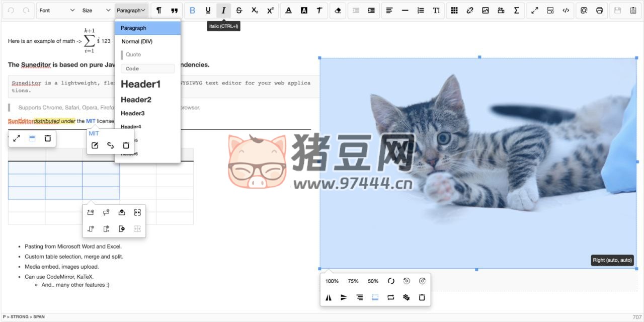This screenshot has height=322, width=644.
Task: Choose Normal (DIV) format option
Action: click(137, 41)
